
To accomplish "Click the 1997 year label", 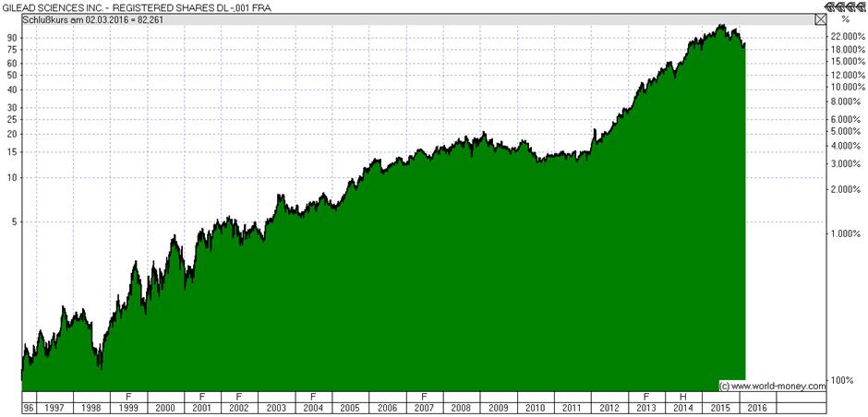I will tap(54, 408).
